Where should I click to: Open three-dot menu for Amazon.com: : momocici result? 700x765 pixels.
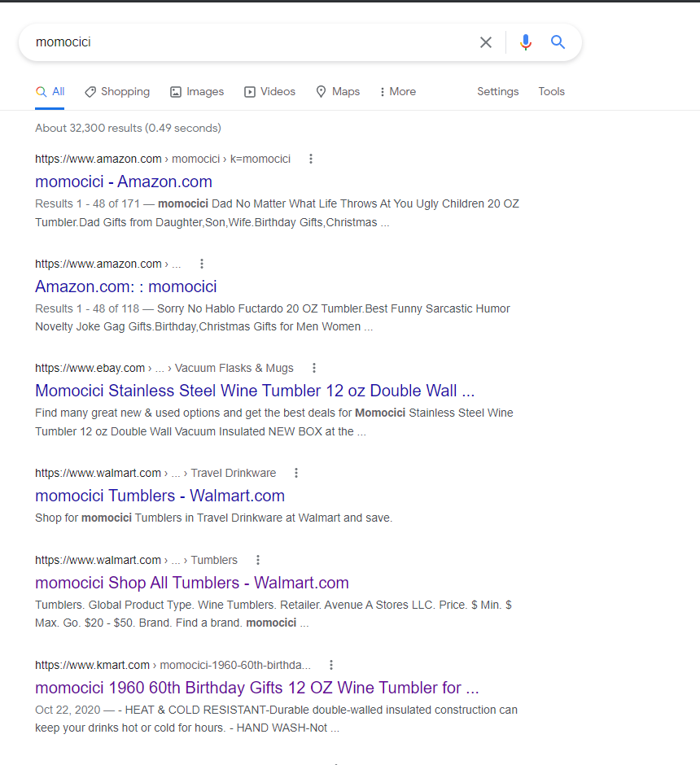pyautogui.click(x=202, y=264)
